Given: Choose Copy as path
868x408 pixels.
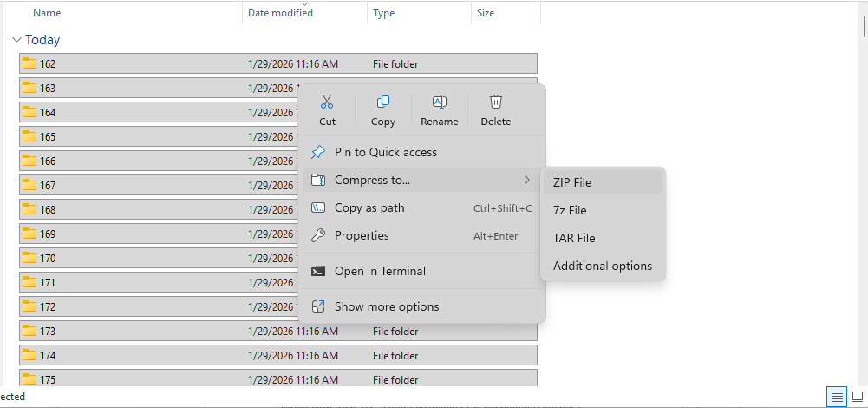Looking at the screenshot, I should pos(421,207).
